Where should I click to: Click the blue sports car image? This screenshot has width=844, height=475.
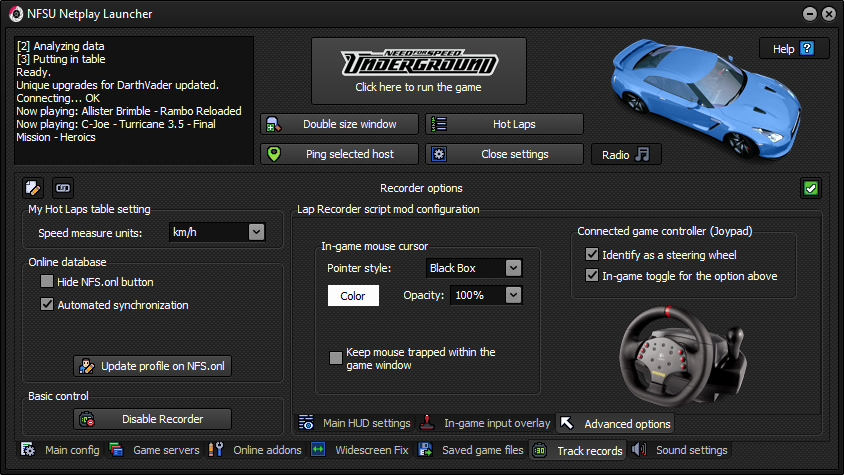coord(707,98)
